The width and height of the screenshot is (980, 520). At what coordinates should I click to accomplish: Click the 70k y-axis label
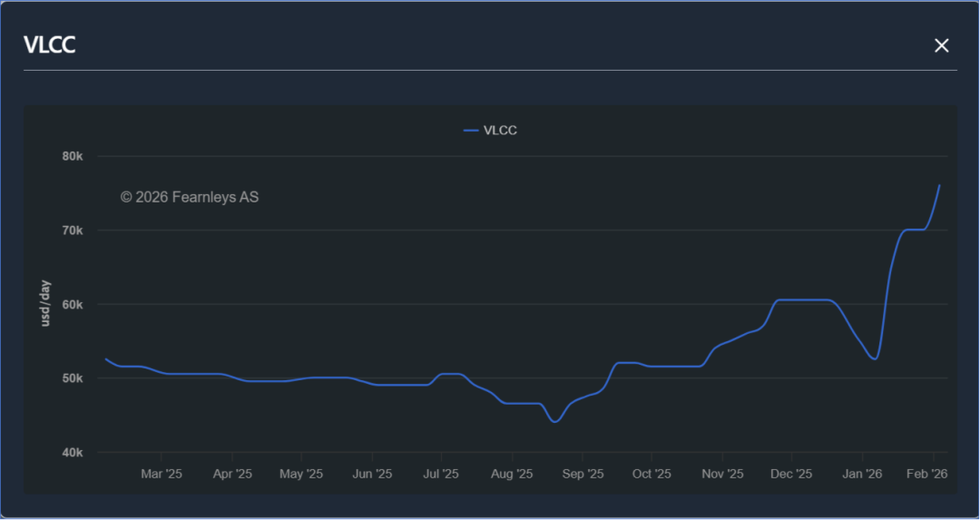pyautogui.click(x=73, y=231)
